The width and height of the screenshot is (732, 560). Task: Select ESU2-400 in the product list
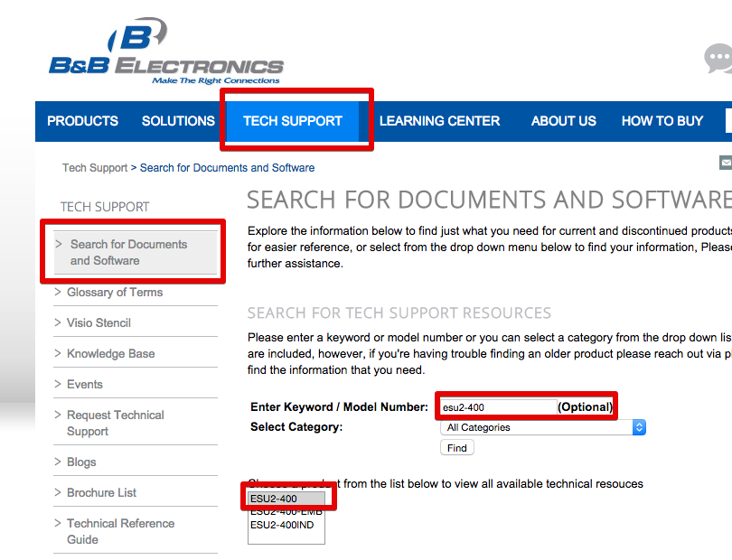(x=286, y=499)
